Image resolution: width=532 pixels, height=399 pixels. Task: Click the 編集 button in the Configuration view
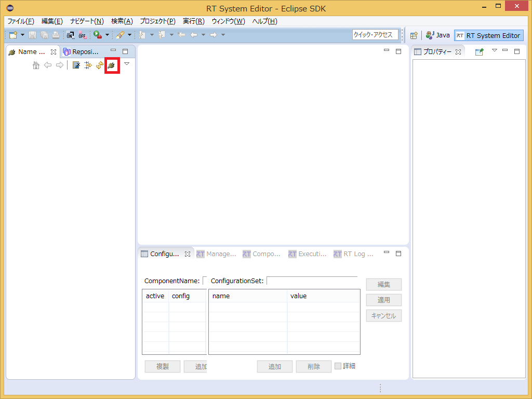pyautogui.click(x=384, y=284)
